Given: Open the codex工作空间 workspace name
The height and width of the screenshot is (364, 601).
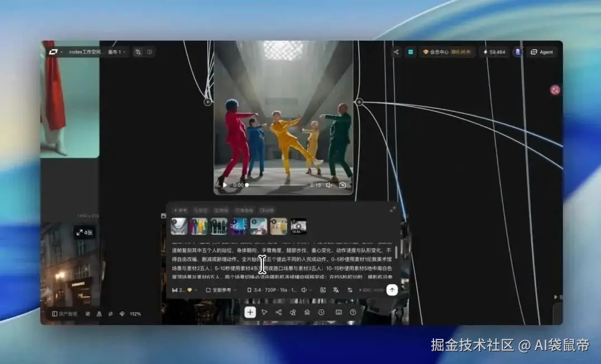Looking at the screenshot, I should [85, 52].
